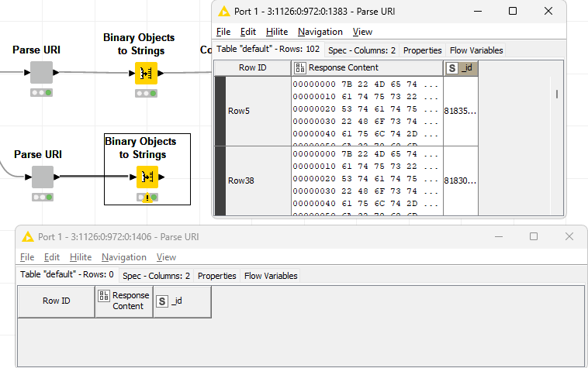Screen dimensions: 588x368
Task: Click traffic light status under upper Parse URI
Action: (41, 93)
